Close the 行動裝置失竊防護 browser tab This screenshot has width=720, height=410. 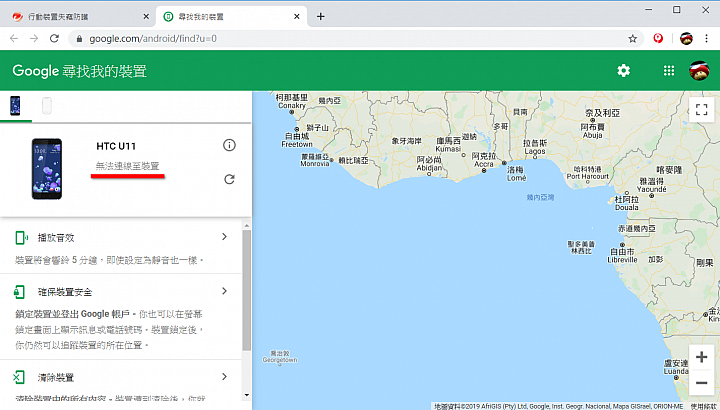coord(146,17)
